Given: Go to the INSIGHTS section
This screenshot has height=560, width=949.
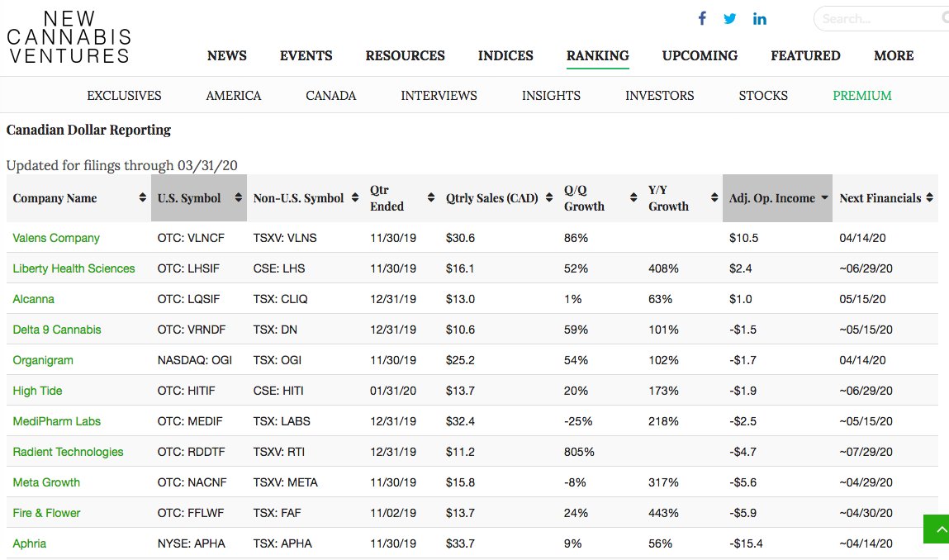Looking at the screenshot, I should tap(551, 96).
